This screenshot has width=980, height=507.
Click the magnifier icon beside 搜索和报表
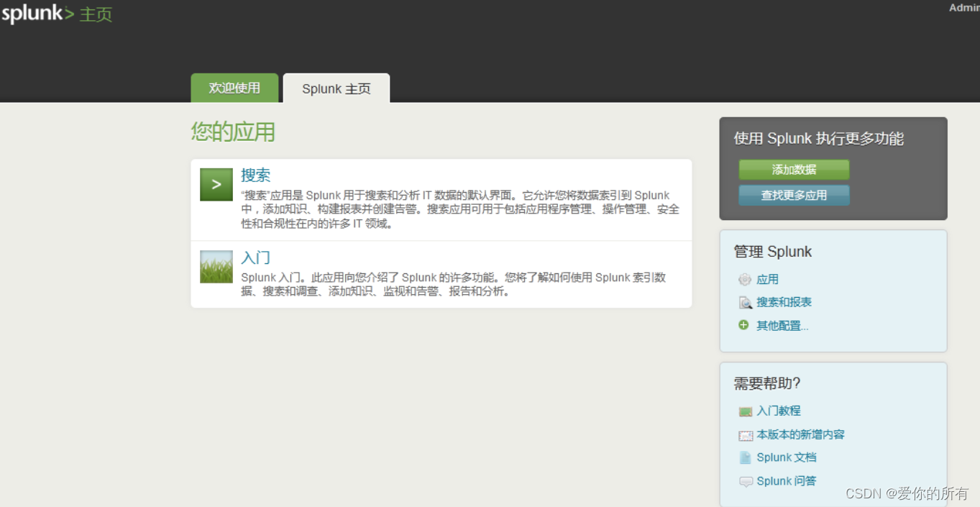tap(745, 302)
